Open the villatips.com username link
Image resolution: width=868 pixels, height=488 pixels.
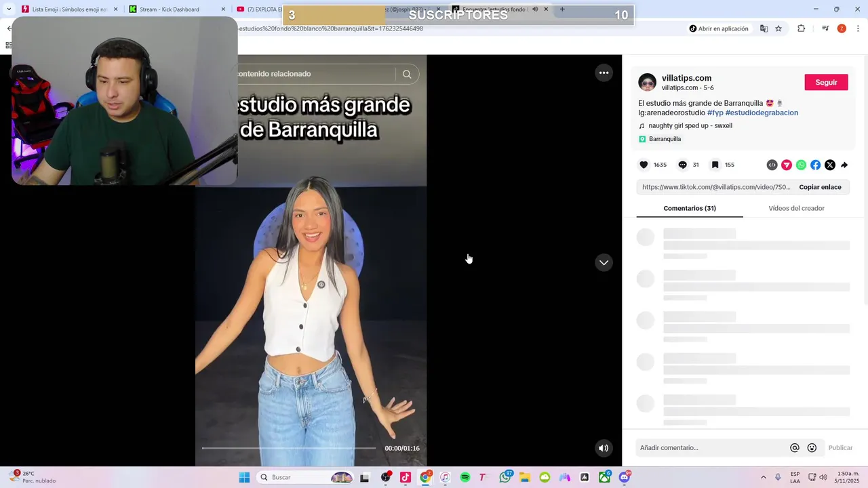[686, 78]
